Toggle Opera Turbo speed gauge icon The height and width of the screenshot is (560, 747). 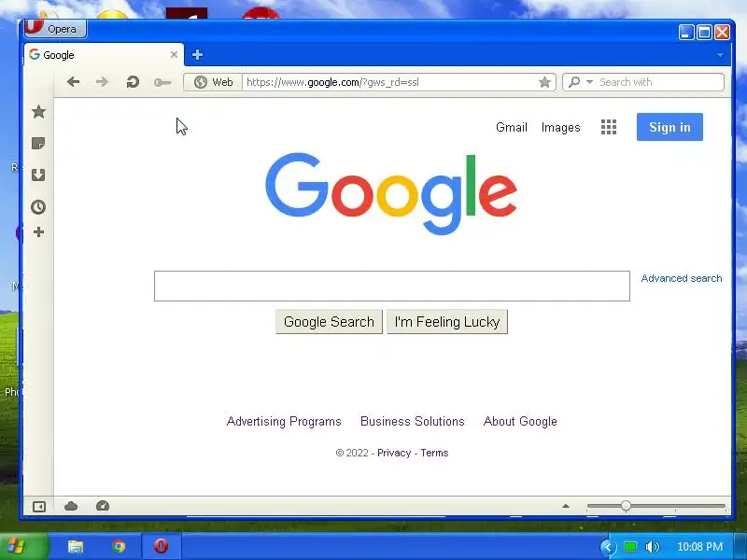pyautogui.click(x=103, y=506)
